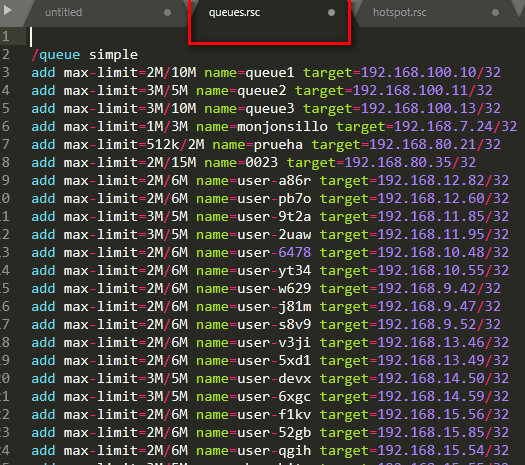The height and width of the screenshot is (465, 525).
Task: Click the word 'simple' on line 2
Action: 113,55
